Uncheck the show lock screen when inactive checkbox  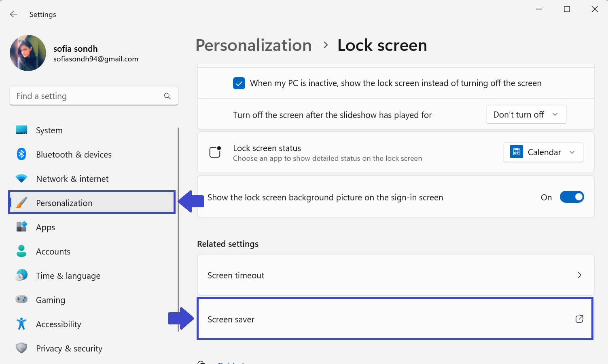click(239, 83)
